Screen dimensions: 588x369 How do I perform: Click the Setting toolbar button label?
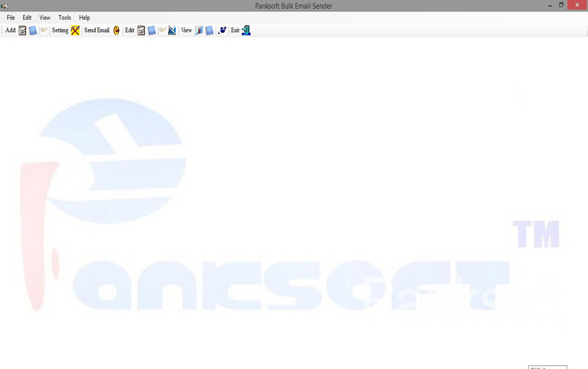59,30
